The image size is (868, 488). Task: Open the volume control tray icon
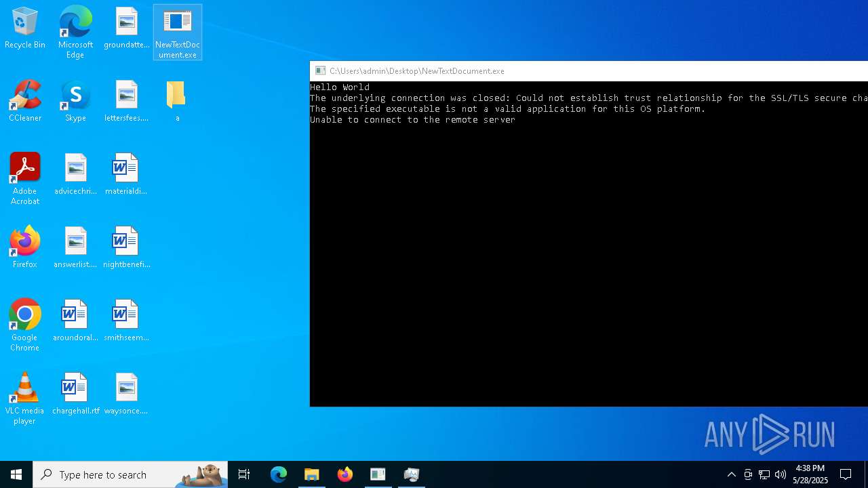pos(781,474)
